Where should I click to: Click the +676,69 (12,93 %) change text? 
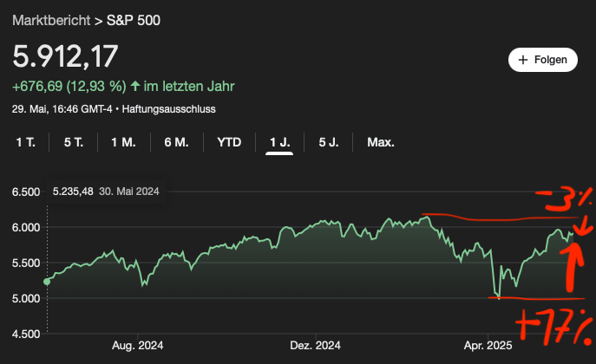coord(69,87)
